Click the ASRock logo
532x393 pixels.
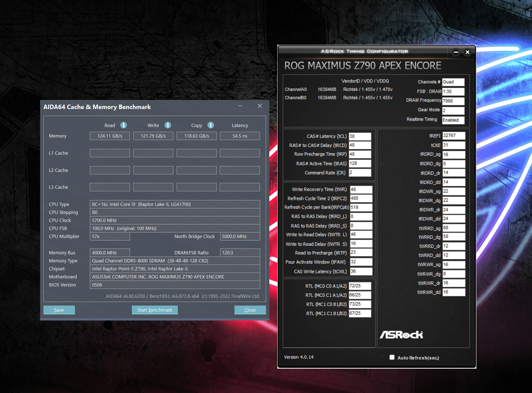401,335
